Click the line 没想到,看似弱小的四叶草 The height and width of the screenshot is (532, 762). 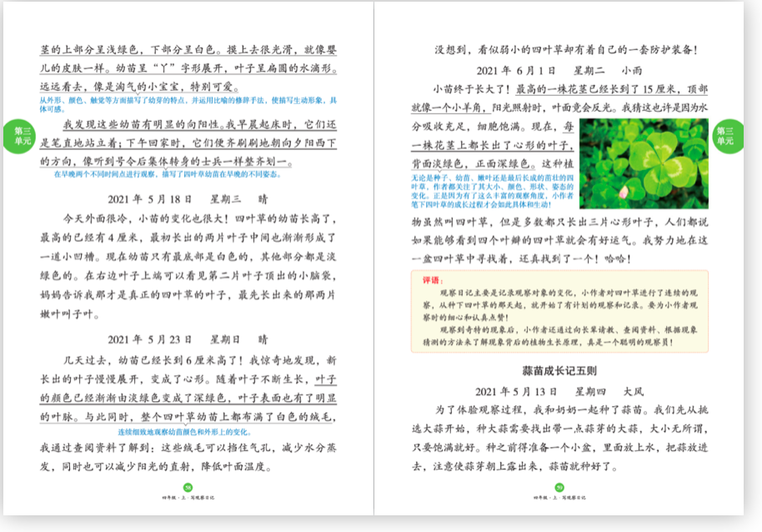click(x=566, y=49)
